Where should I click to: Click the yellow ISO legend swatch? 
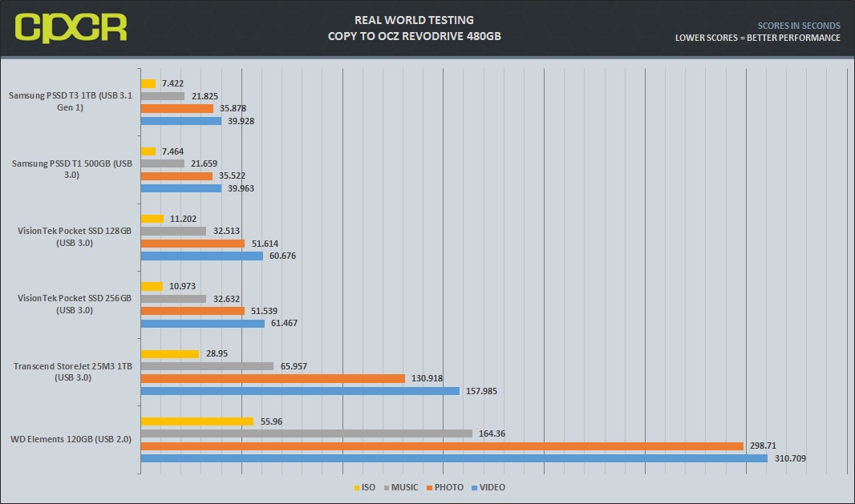pos(357,488)
